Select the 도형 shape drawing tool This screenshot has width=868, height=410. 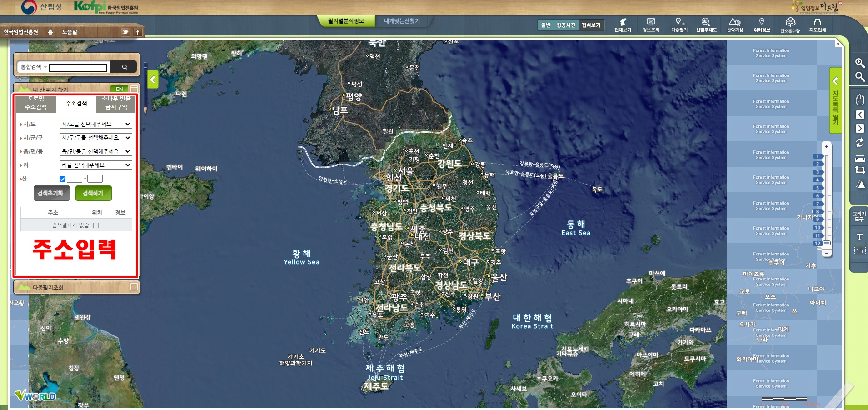(x=859, y=250)
